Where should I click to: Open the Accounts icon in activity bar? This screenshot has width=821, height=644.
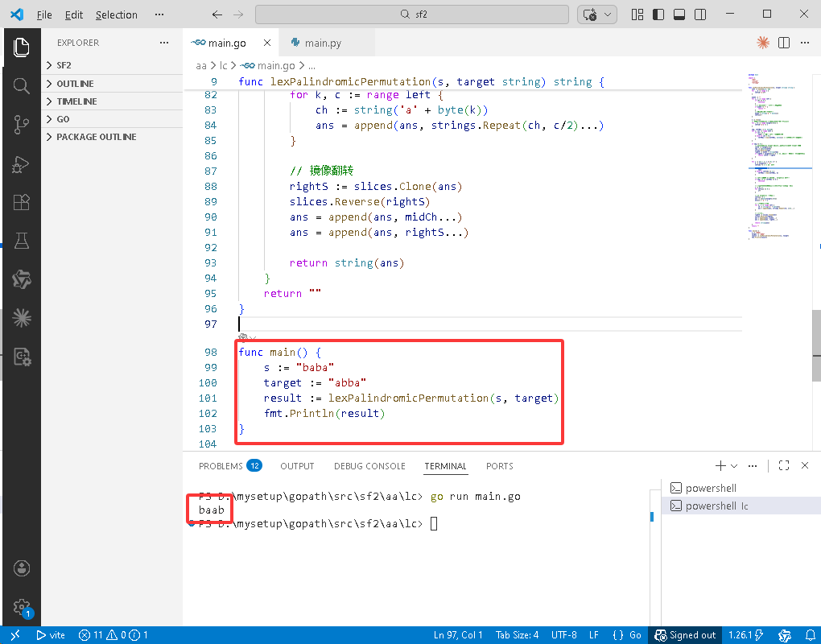pyautogui.click(x=22, y=568)
